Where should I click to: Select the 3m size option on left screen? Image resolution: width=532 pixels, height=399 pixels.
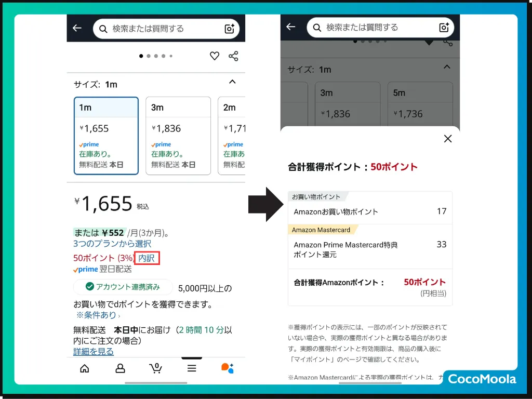click(x=178, y=136)
